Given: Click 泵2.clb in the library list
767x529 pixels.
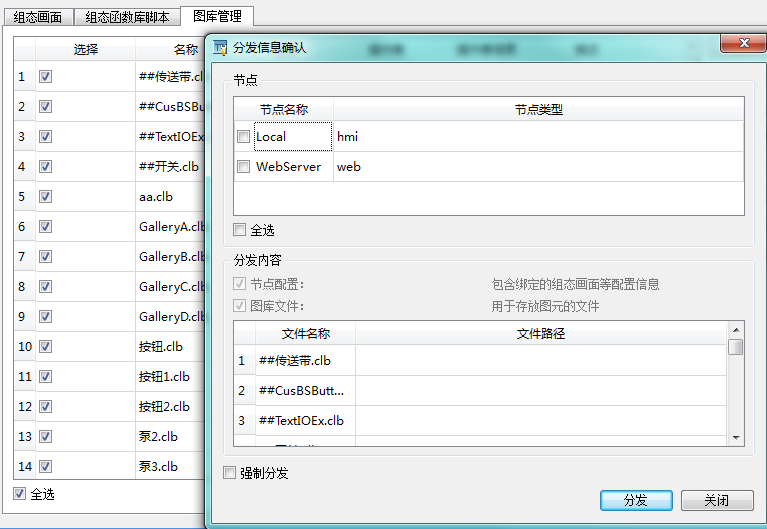Looking at the screenshot, I should coord(158,437).
